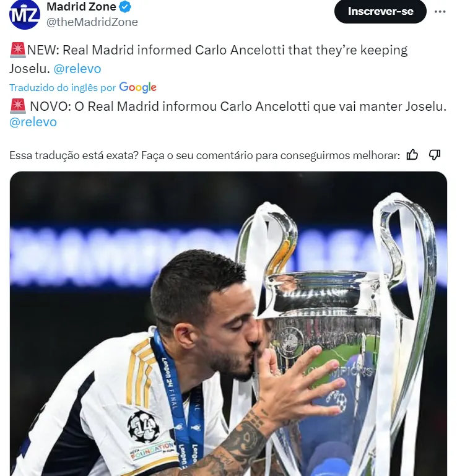457x476 pixels.
Task: Click the 14 badge on the jersey sleeve
Action: [143, 426]
